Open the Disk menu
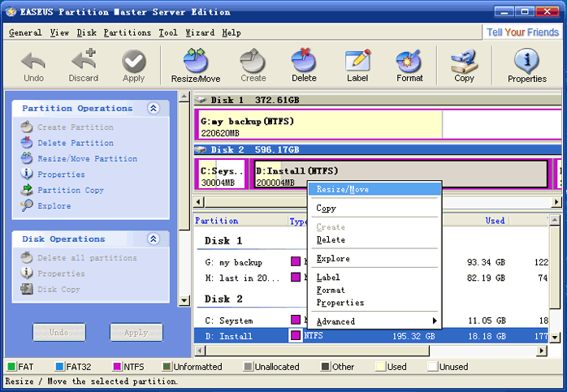 pos(87,32)
